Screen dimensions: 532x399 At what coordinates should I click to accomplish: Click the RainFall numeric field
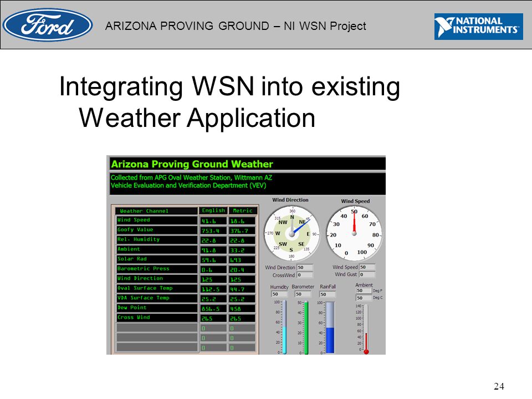tap(328, 294)
